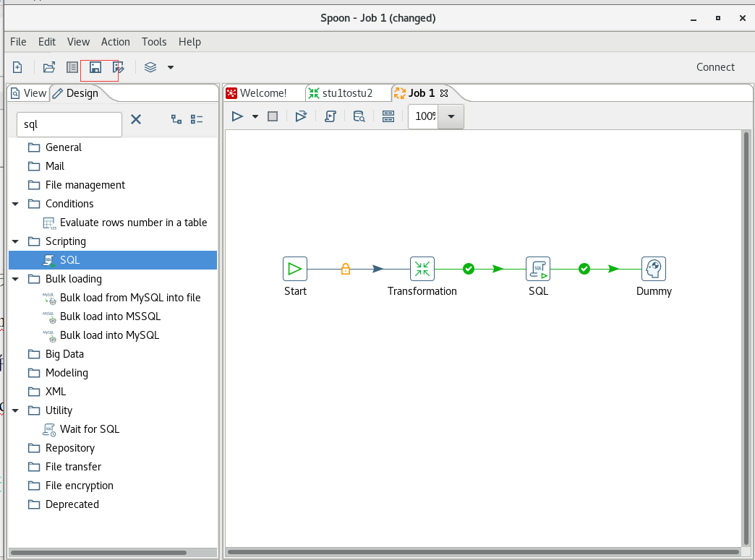Switch to the View panel tab

29,93
